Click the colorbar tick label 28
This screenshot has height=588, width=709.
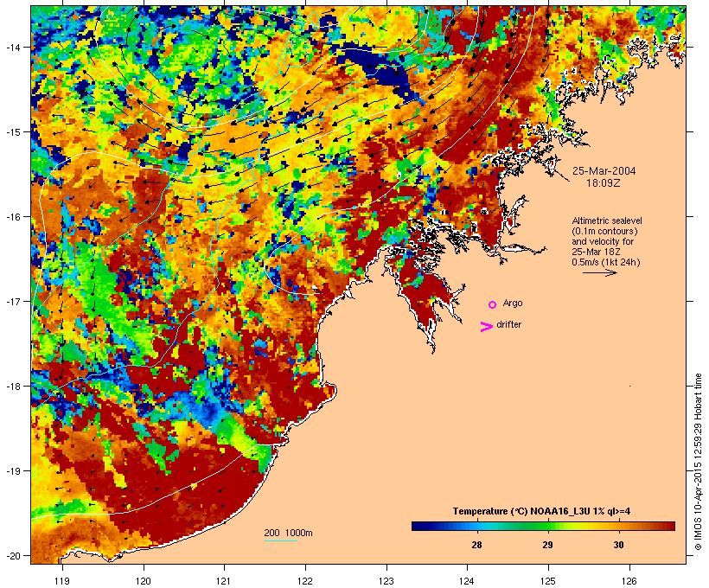(x=476, y=545)
